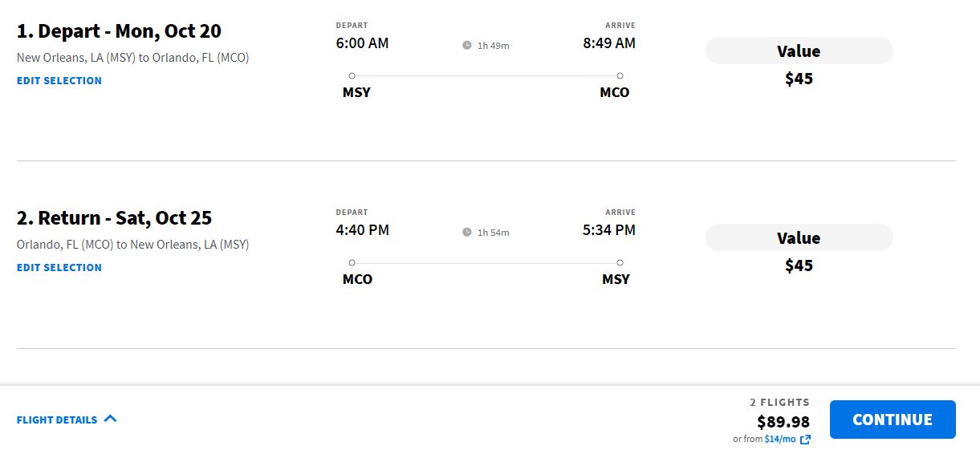Viewport: 980px width, 450px height.
Task: Click the MSY origin dot on the departure route
Action: [x=352, y=75]
